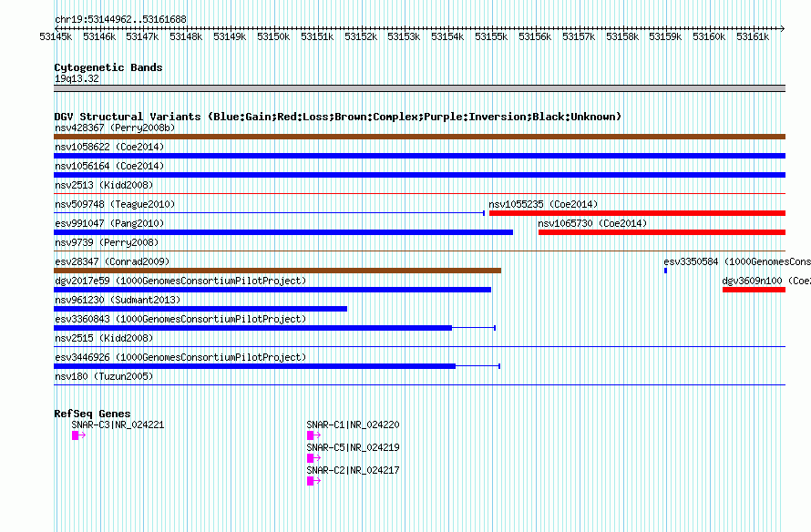Viewport: 811px width, 532px height.
Task: Open the nsv1056164 (Coe2014) label
Action: 109,166
